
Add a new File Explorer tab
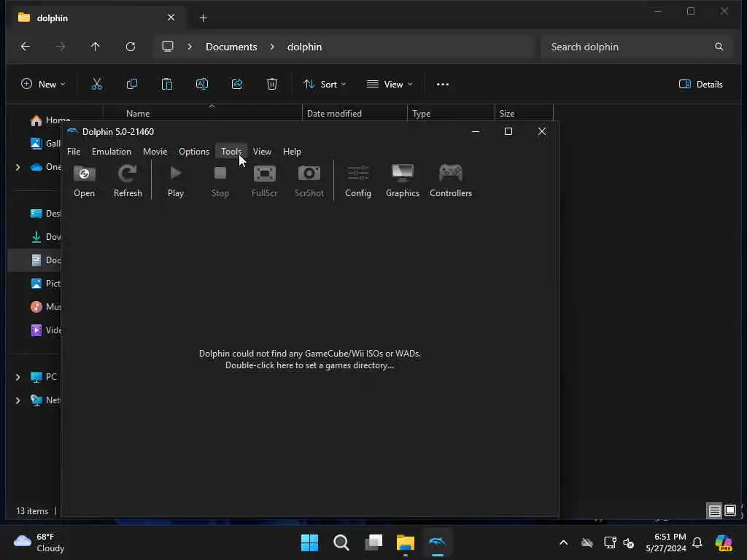tap(203, 18)
